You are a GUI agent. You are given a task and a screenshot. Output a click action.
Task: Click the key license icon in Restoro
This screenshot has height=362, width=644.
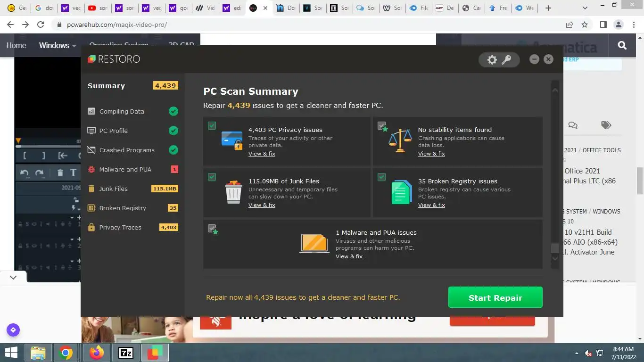pyautogui.click(x=506, y=60)
